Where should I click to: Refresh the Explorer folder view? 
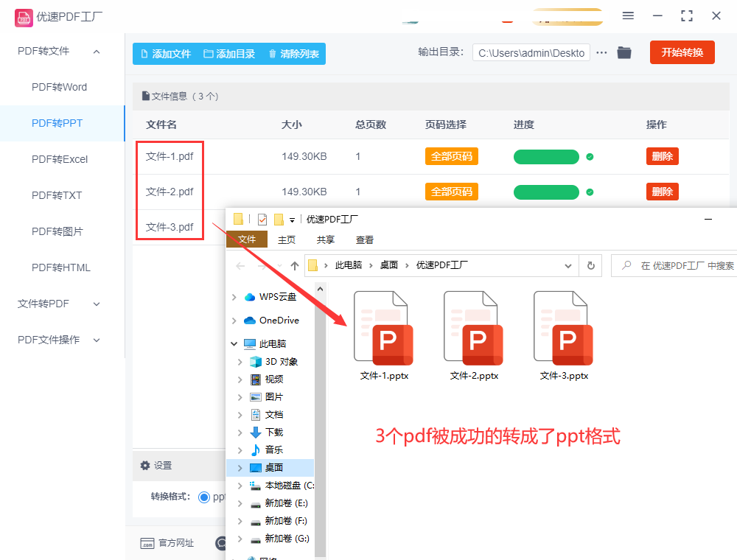tap(591, 266)
